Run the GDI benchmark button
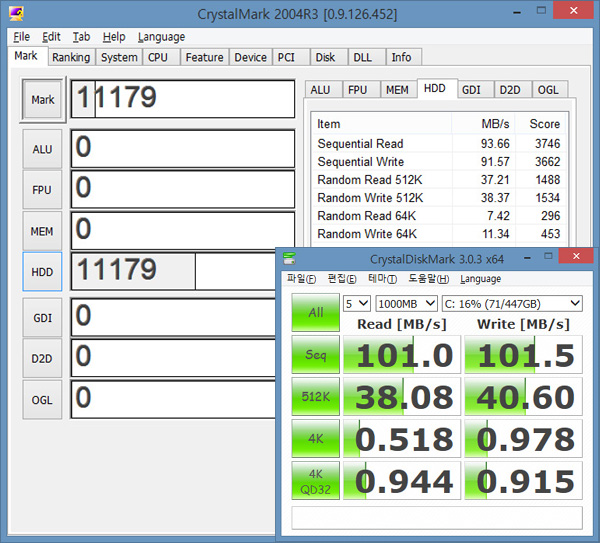The height and width of the screenshot is (543, 600). click(42, 318)
